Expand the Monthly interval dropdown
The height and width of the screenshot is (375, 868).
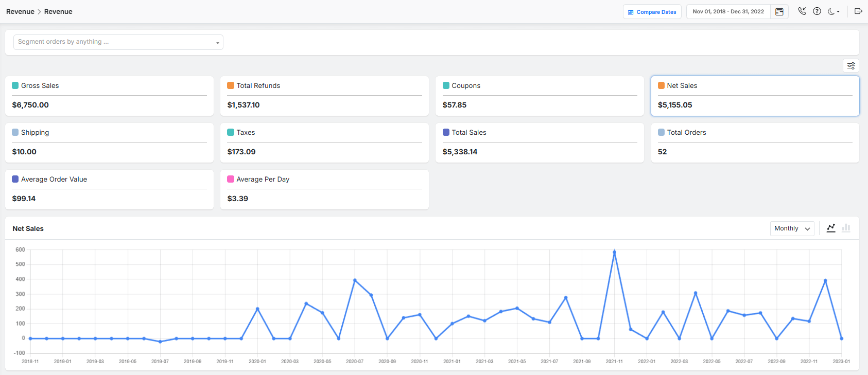792,228
